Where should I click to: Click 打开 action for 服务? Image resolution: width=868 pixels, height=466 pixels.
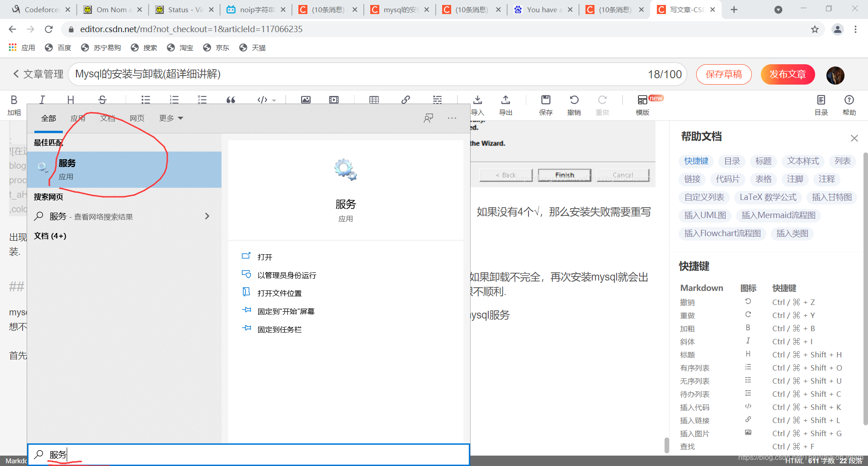click(265, 257)
